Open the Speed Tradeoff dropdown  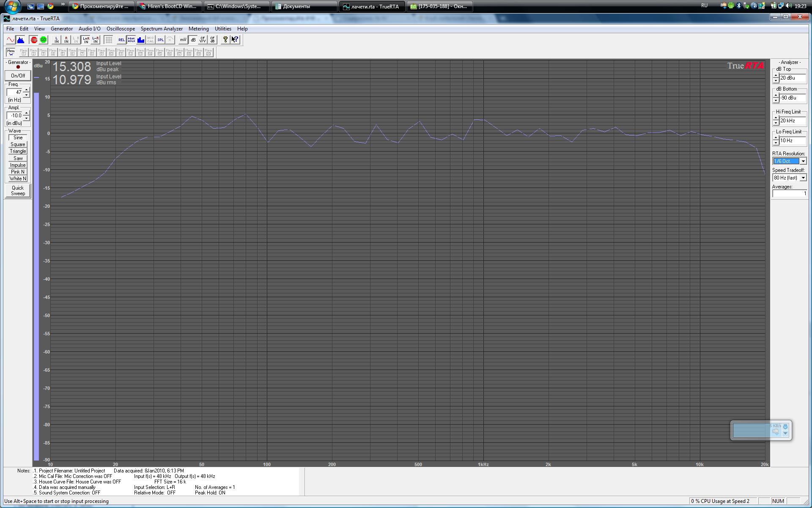[x=803, y=178]
